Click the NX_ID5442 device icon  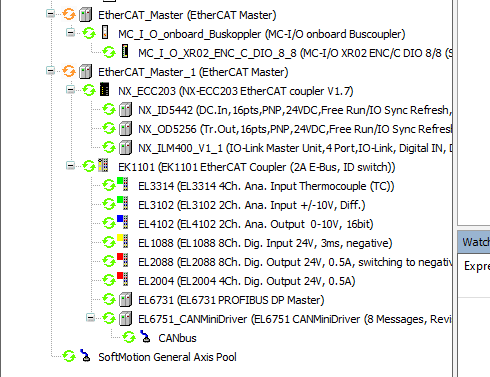(x=125, y=110)
